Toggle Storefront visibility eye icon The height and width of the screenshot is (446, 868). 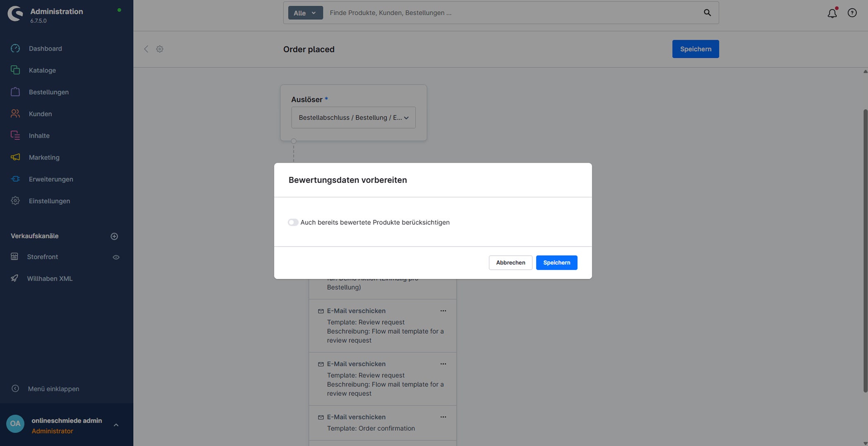[116, 257]
